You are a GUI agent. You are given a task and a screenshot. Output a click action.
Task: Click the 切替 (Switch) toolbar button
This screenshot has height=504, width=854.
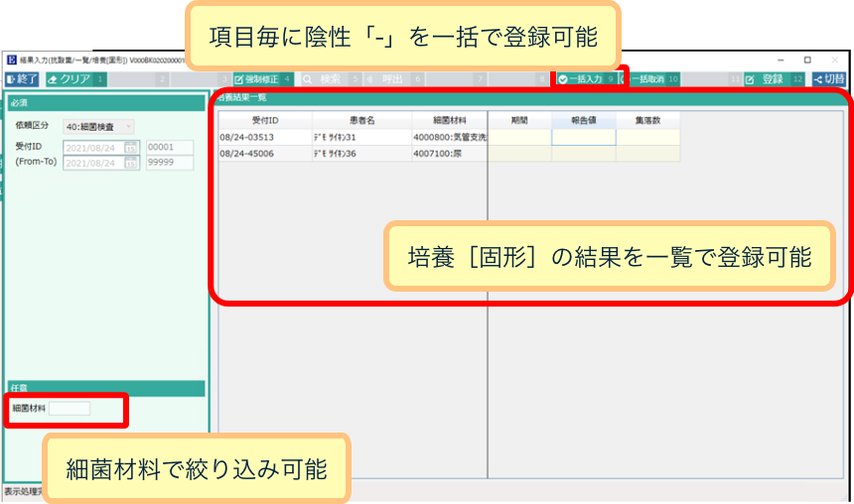point(830,78)
